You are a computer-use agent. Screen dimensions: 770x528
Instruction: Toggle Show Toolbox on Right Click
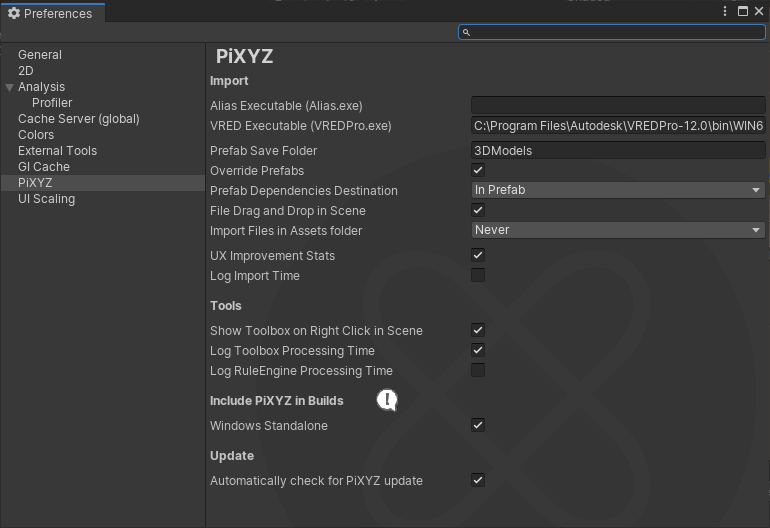478,330
